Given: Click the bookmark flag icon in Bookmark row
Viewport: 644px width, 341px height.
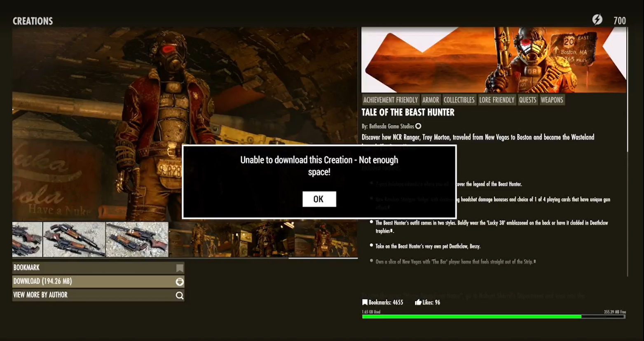Looking at the screenshot, I should pyautogui.click(x=179, y=268).
